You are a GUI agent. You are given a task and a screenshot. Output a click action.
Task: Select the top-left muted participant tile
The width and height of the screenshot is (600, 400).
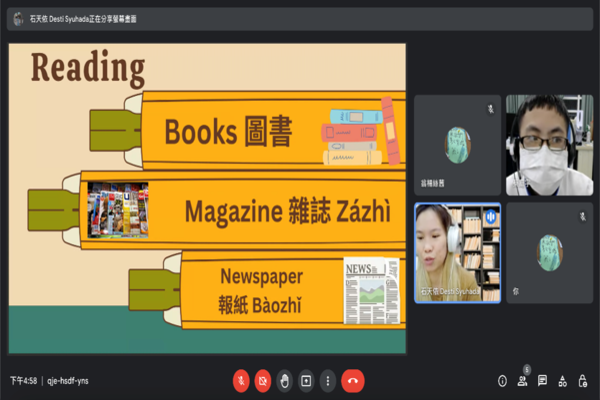point(457,145)
